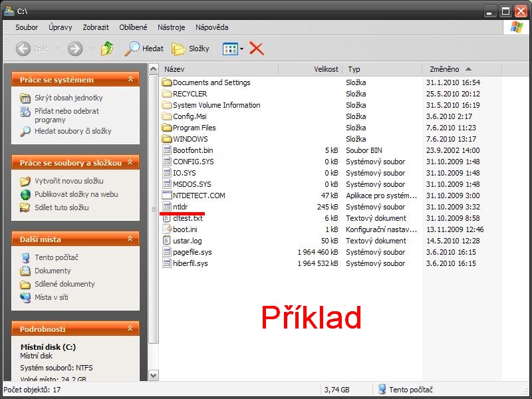Open the Soubor menu
532x399 pixels.
pyautogui.click(x=27, y=27)
